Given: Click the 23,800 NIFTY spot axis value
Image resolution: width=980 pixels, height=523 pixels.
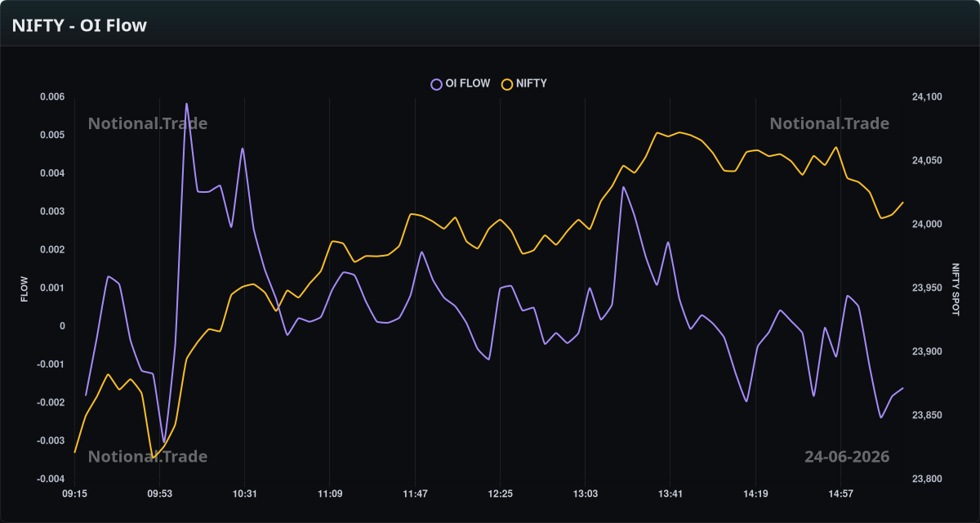Looking at the screenshot, I should click(x=927, y=479).
